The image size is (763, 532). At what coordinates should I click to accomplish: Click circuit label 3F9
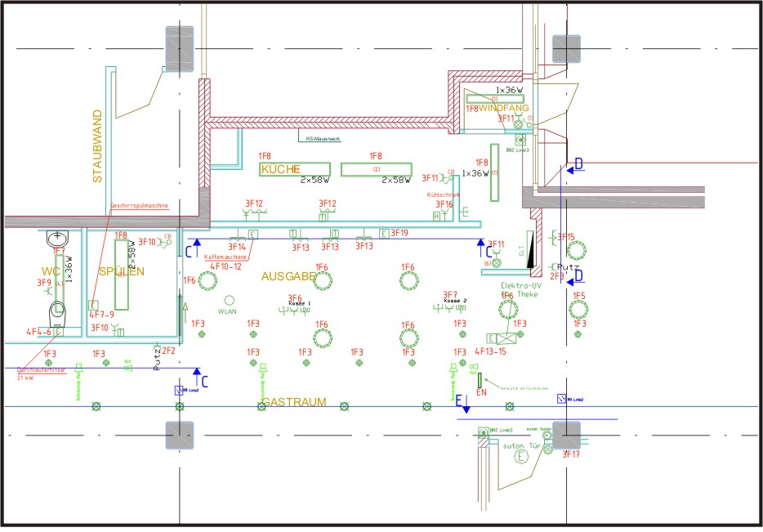tap(44, 283)
